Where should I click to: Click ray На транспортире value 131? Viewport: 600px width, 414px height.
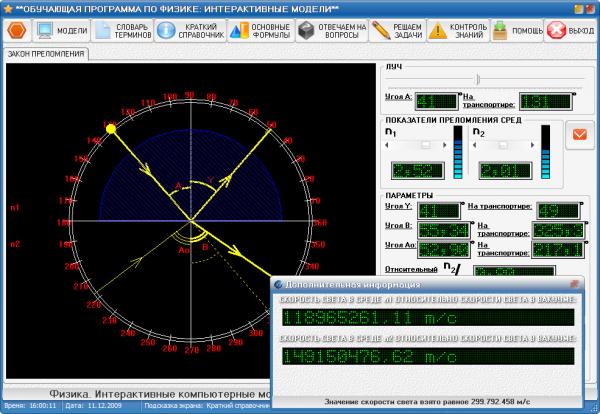[545, 101]
